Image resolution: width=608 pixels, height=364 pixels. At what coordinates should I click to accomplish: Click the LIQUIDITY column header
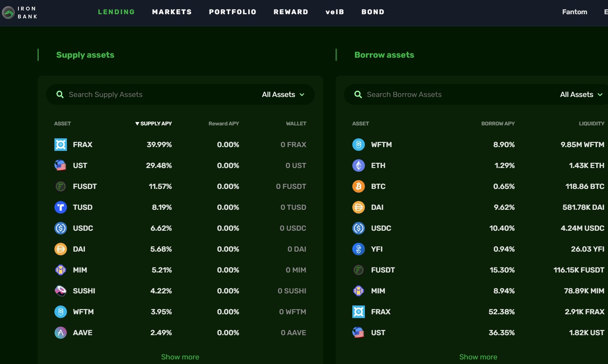tap(592, 123)
